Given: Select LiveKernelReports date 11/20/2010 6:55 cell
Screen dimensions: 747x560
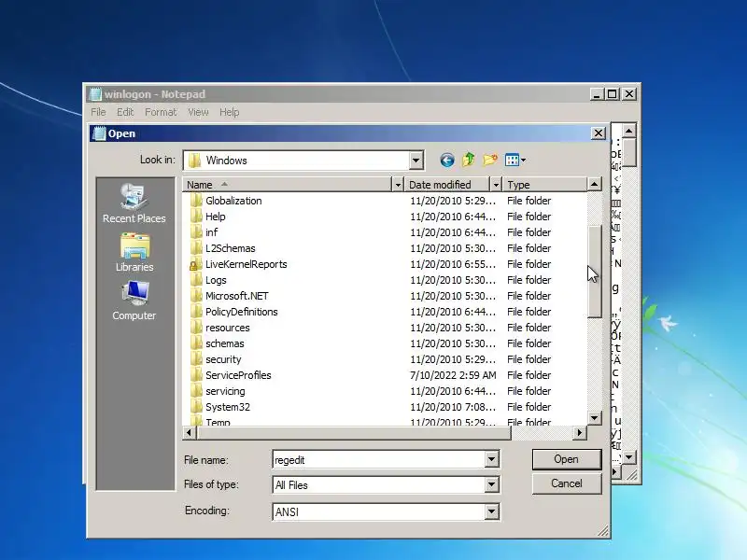Looking at the screenshot, I should point(453,264).
